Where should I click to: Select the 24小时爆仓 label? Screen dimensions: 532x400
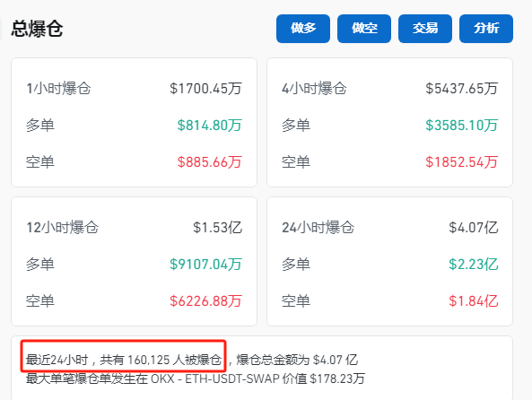coord(318,227)
